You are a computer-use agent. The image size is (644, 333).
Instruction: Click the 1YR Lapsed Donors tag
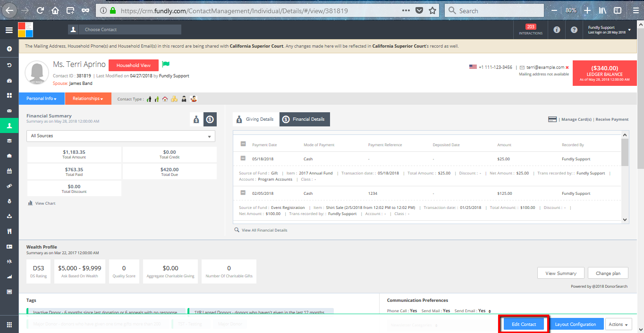click(261, 312)
